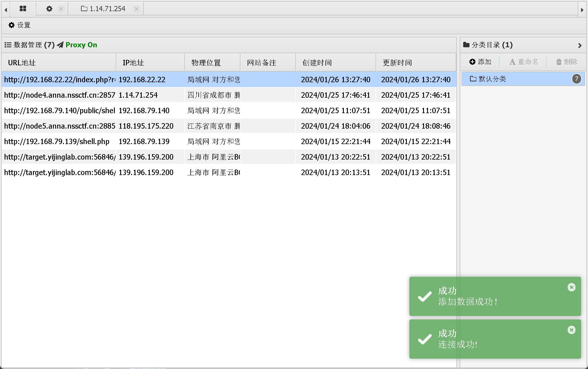588x369 pixels.
Task: Select the 默认分类 folder
Action: point(492,79)
